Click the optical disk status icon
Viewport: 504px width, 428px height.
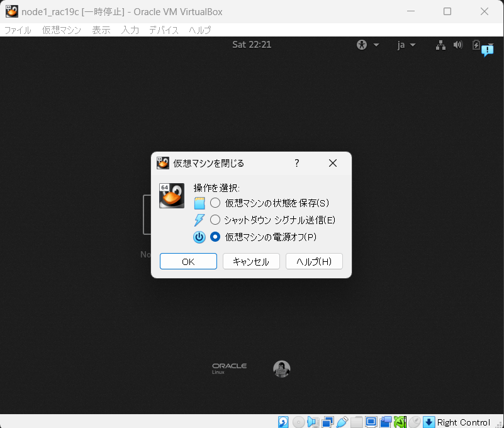tap(299, 422)
